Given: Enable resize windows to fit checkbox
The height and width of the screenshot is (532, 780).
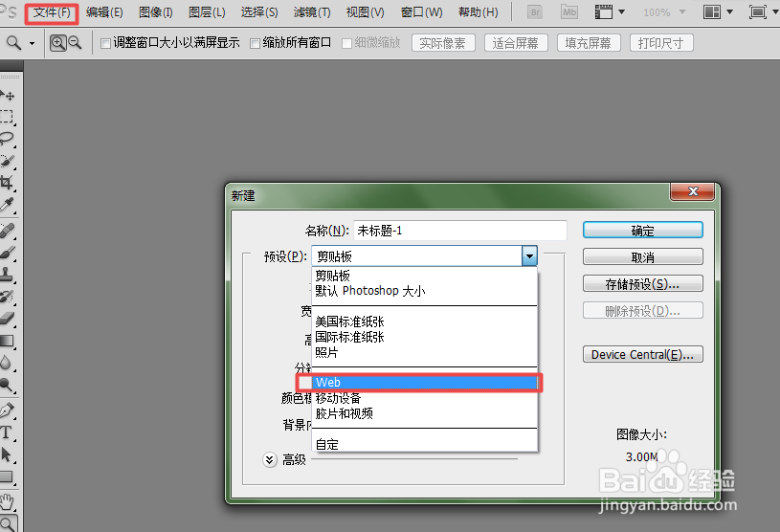Looking at the screenshot, I should coord(105,44).
